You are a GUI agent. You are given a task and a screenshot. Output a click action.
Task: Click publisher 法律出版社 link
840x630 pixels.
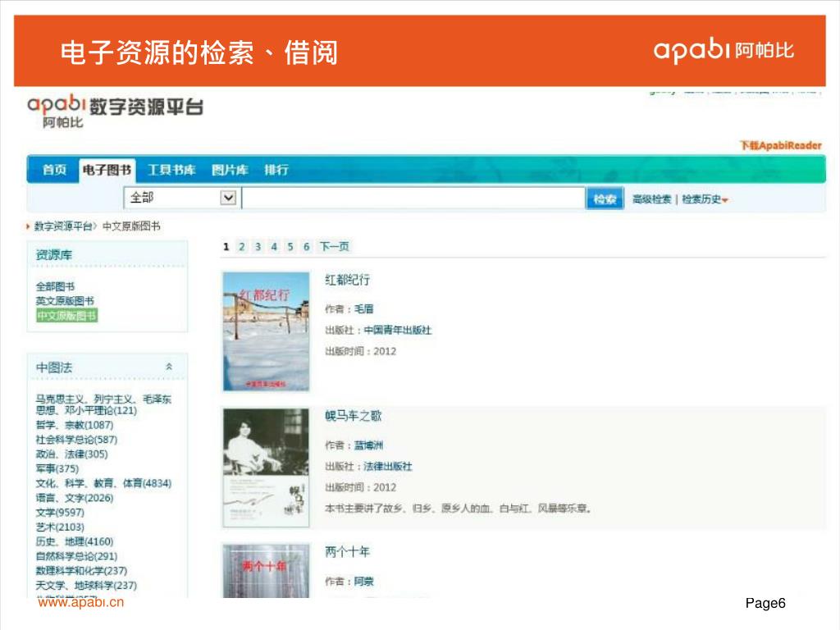point(388,466)
